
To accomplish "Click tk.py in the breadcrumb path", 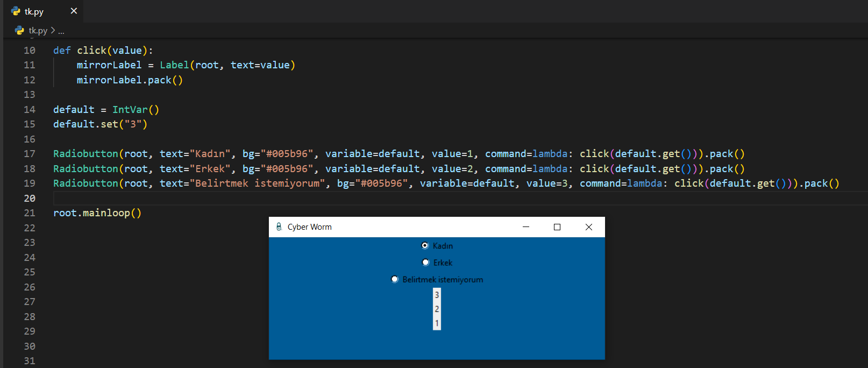I will point(38,31).
